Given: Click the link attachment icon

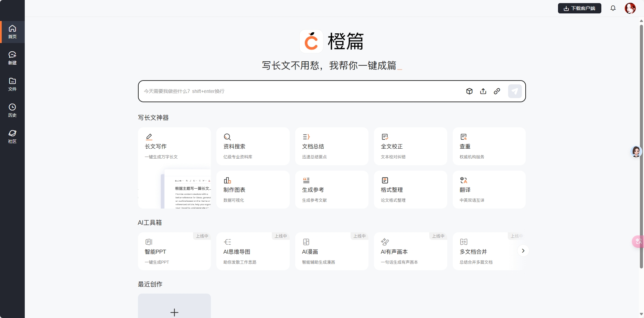Looking at the screenshot, I should (x=497, y=91).
